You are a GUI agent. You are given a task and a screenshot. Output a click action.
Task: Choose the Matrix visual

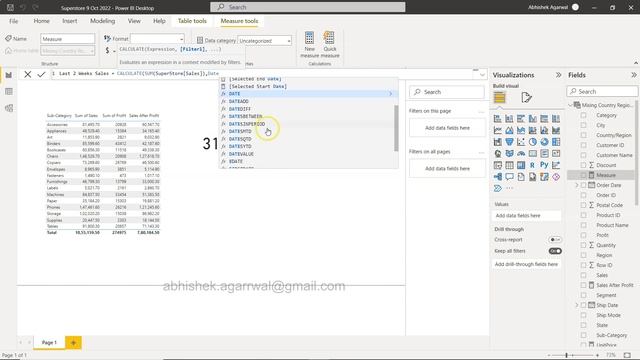tap(521, 165)
